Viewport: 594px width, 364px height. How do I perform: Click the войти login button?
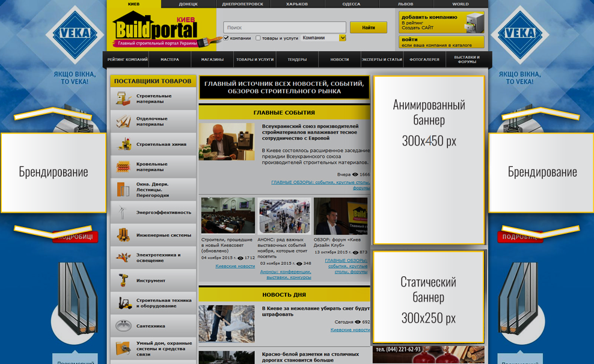pyautogui.click(x=441, y=42)
